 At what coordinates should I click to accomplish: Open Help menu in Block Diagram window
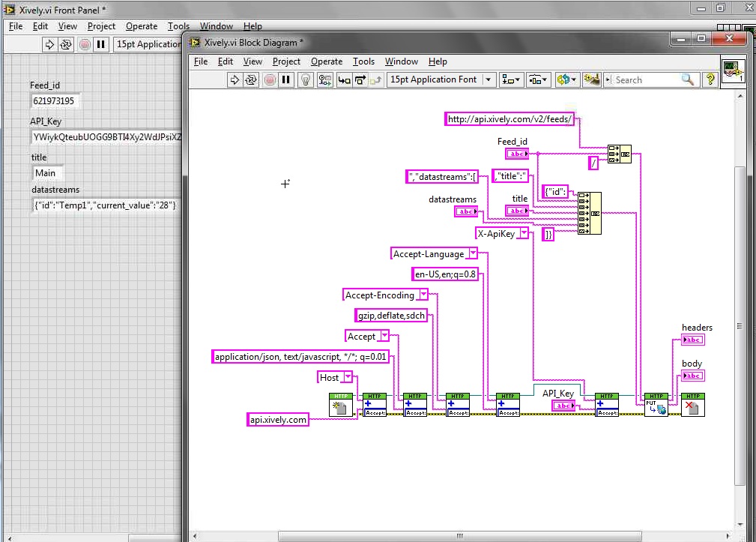pyautogui.click(x=438, y=61)
